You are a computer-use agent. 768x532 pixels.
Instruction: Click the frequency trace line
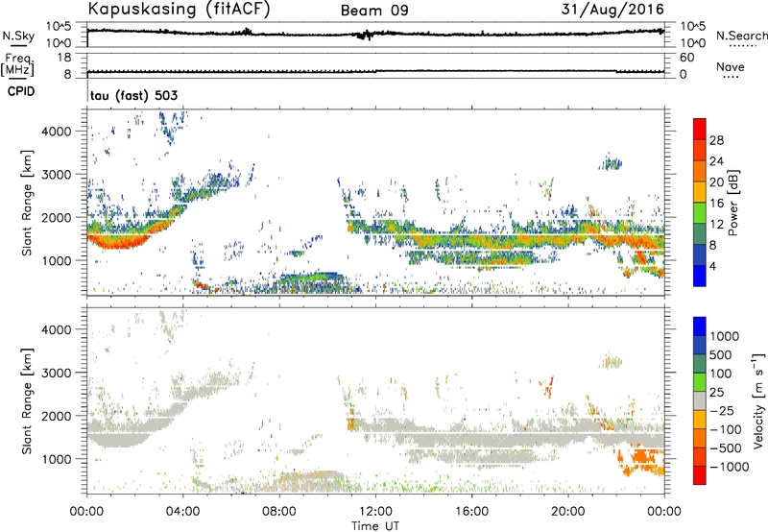pos(375,71)
